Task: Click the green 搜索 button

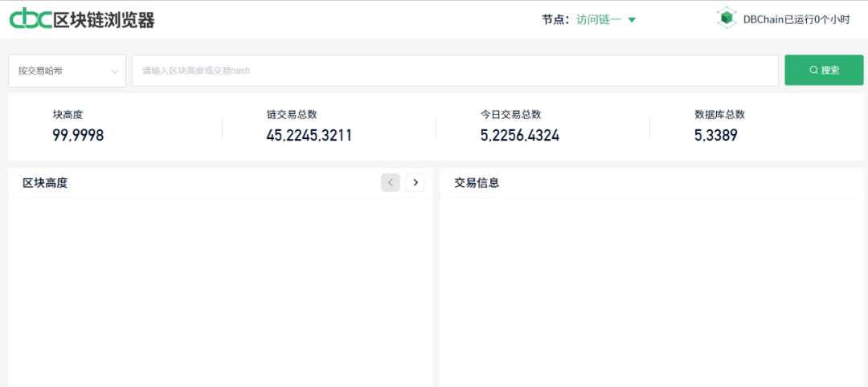Action: pyautogui.click(x=824, y=70)
